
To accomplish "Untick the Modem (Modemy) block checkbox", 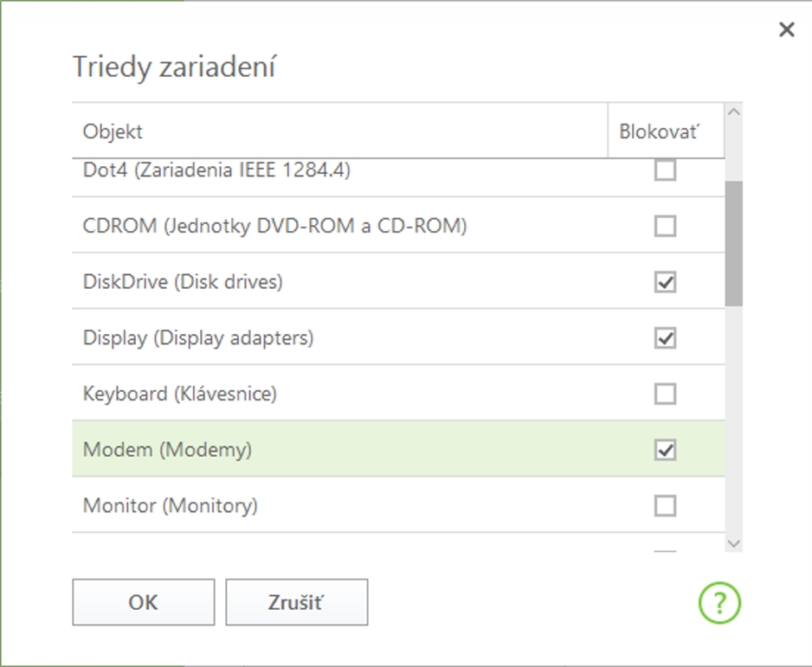I will [665, 450].
